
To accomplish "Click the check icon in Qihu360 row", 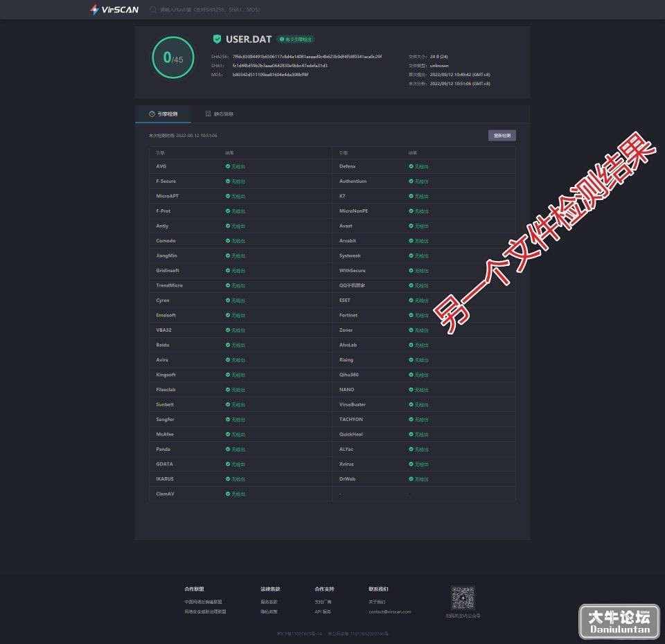I will click(411, 375).
